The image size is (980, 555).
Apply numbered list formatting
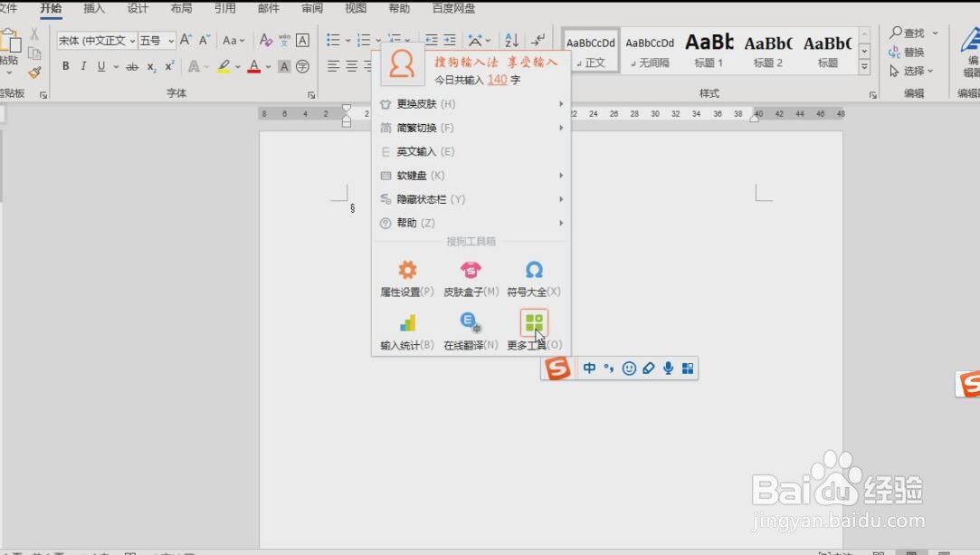pos(364,40)
